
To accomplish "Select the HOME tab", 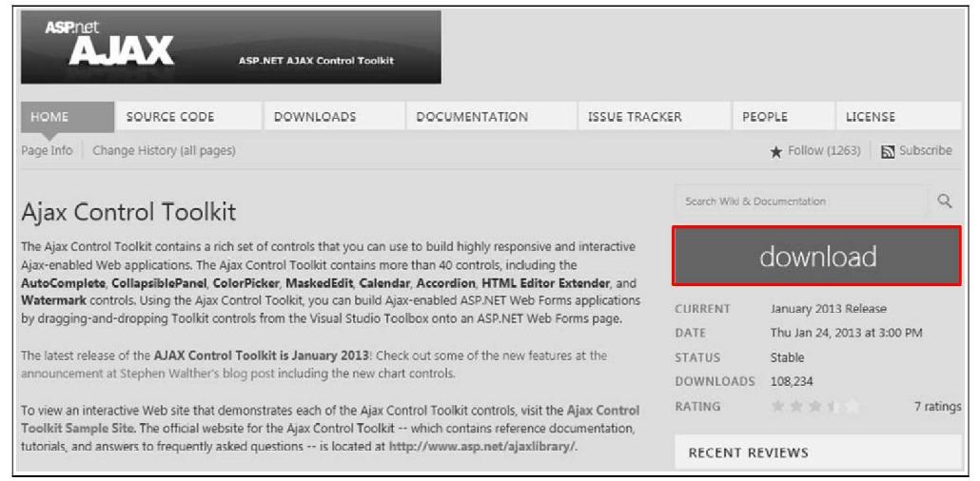I will click(x=68, y=117).
